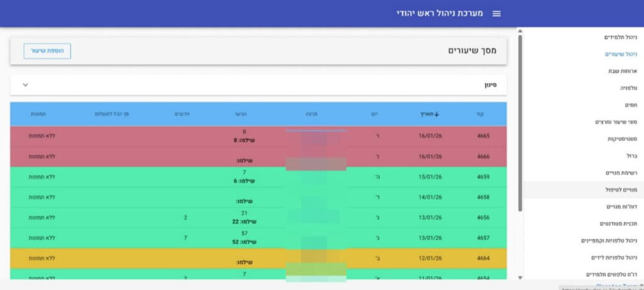The height and width of the screenshot is (290, 644).
Task: Select lesson code 4656
Action: 484,218
